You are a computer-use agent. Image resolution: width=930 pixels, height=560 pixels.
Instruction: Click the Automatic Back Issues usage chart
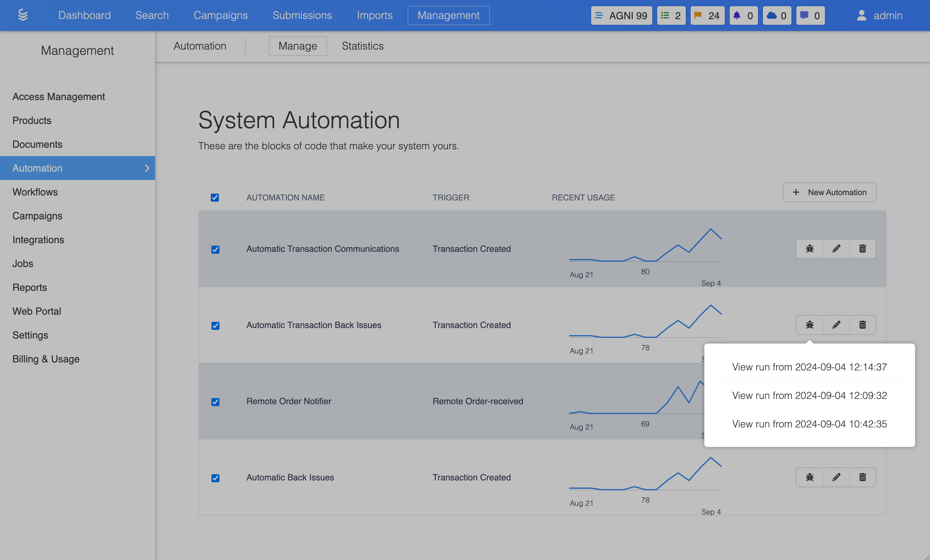(645, 474)
